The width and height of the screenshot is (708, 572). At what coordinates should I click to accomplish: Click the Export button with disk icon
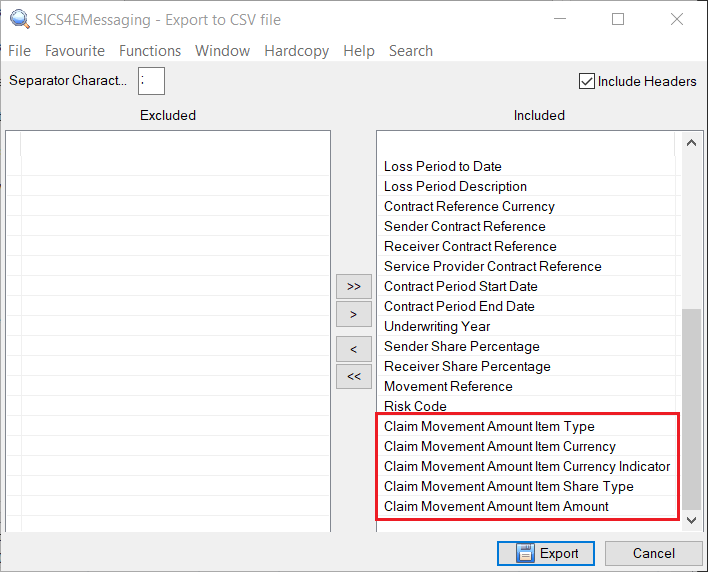[545, 553]
